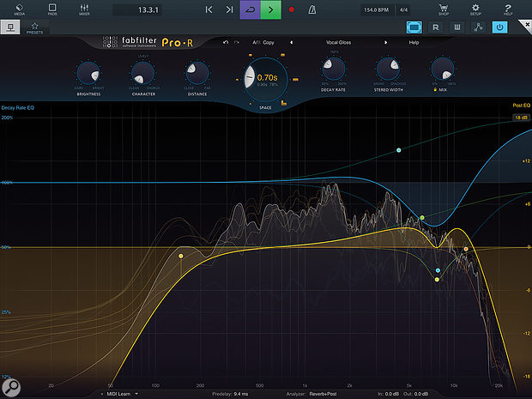Undo the last change in Pro-R
Screen dimensions: 532x399
[226, 42]
